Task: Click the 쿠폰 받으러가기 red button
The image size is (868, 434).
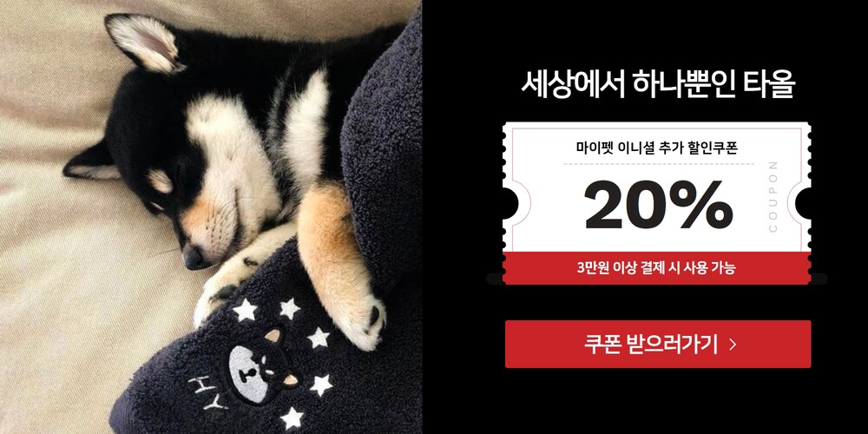Action: point(658,344)
